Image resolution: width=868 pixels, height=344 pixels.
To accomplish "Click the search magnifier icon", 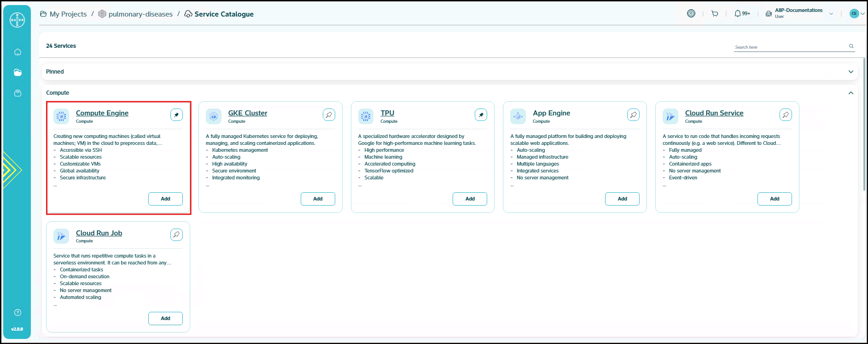I will click(x=851, y=46).
